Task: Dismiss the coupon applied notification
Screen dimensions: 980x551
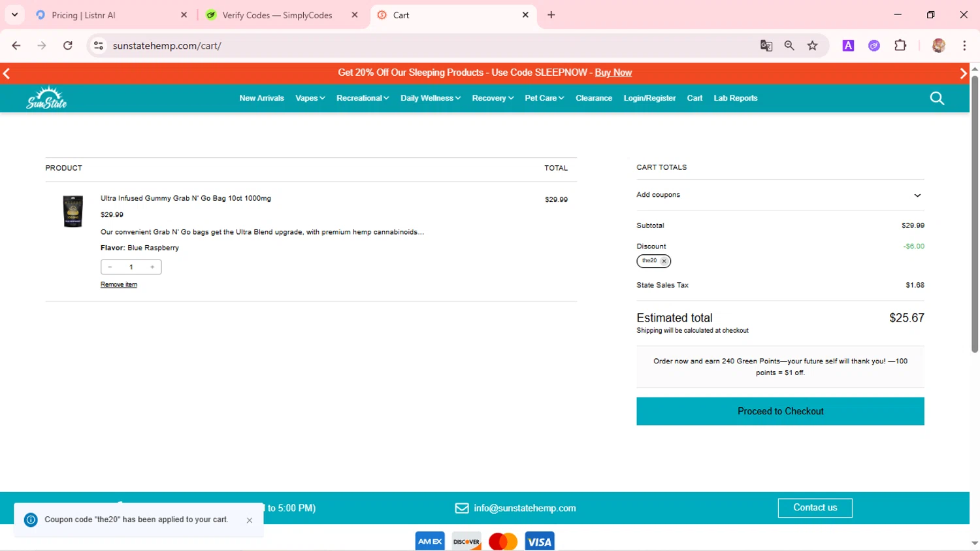Action: (x=250, y=520)
